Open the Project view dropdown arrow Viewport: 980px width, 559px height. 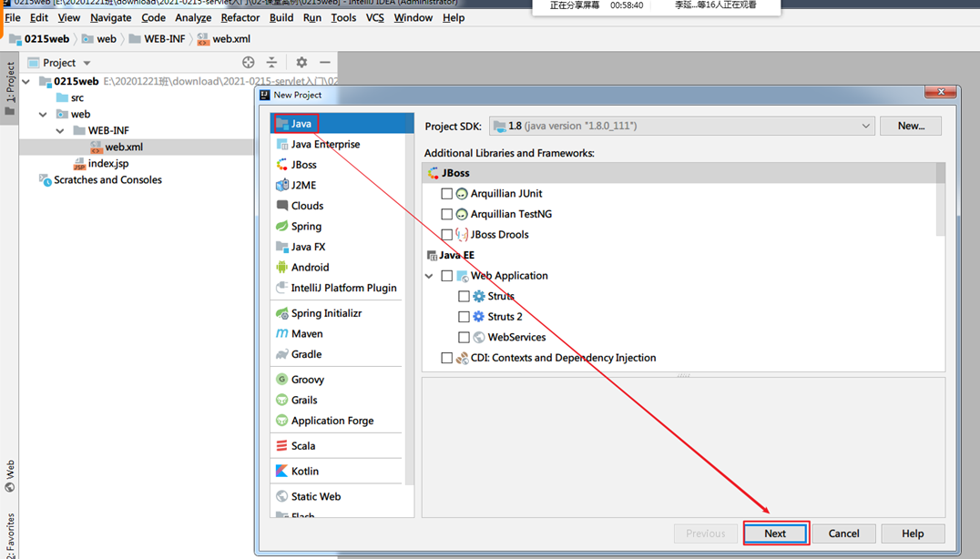pyautogui.click(x=87, y=63)
